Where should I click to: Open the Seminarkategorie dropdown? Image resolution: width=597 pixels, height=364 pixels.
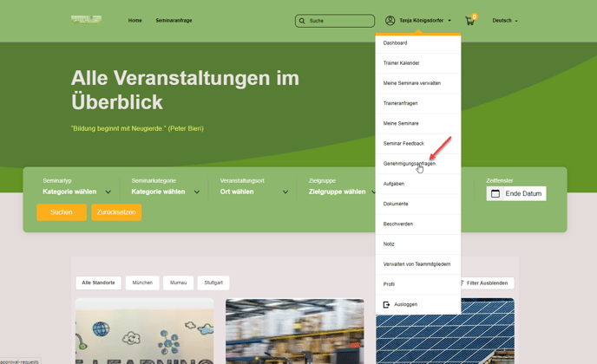click(165, 192)
